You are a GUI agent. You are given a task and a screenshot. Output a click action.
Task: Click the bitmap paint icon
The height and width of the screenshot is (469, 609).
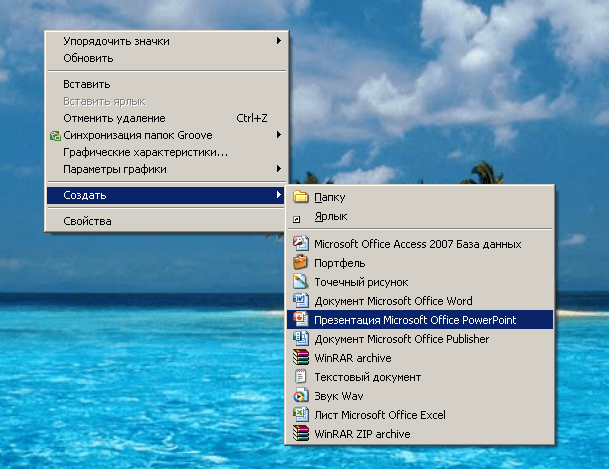[300, 281]
